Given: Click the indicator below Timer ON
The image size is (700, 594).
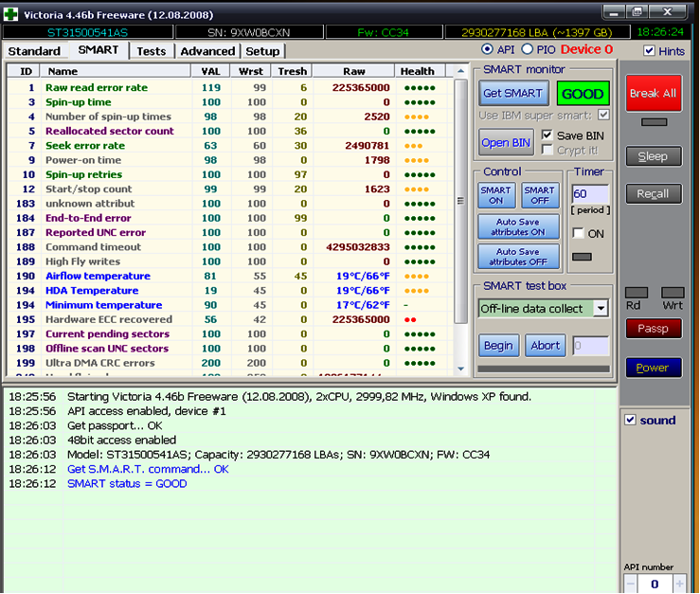Looking at the screenshot, I should pos(582,257).
